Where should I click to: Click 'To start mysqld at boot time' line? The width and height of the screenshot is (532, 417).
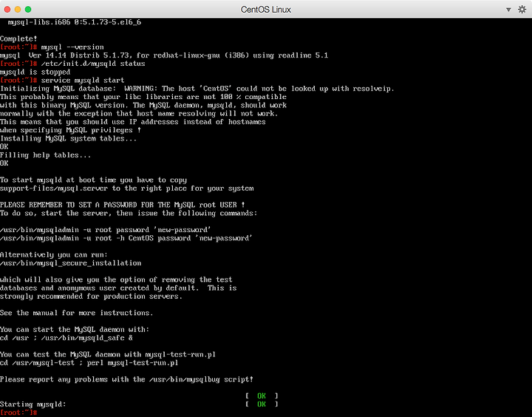(x=93, y=180)
